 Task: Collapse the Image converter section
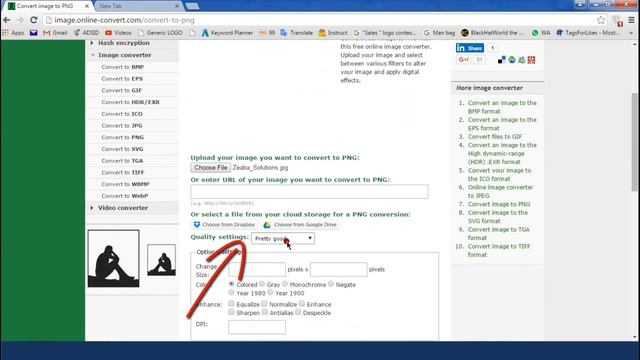pos(124,55)
